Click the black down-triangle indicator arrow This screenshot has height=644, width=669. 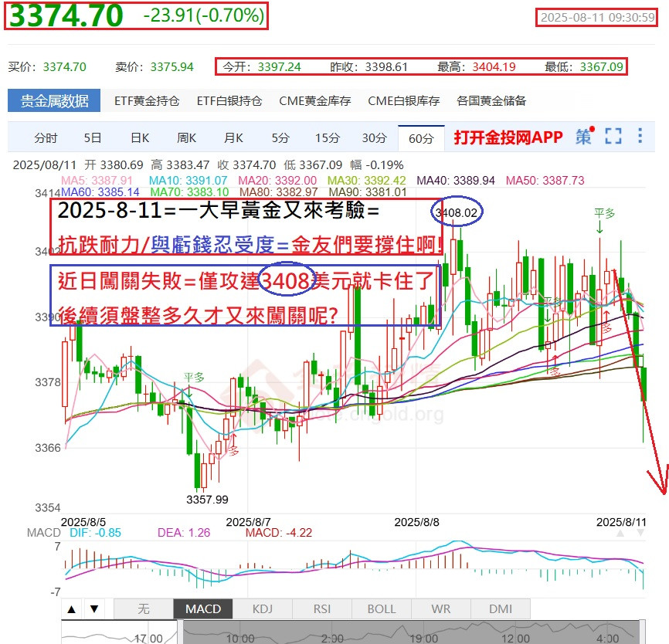[94, 609]
